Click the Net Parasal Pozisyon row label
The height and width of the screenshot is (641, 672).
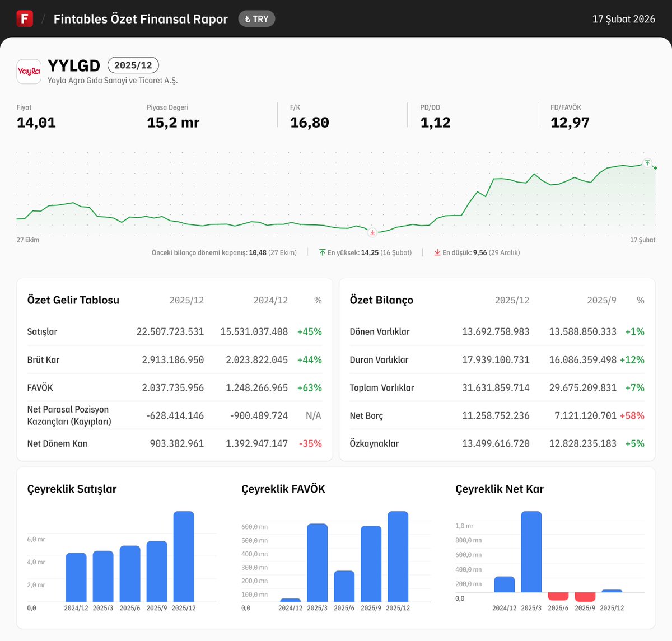[x=69, y=415]
